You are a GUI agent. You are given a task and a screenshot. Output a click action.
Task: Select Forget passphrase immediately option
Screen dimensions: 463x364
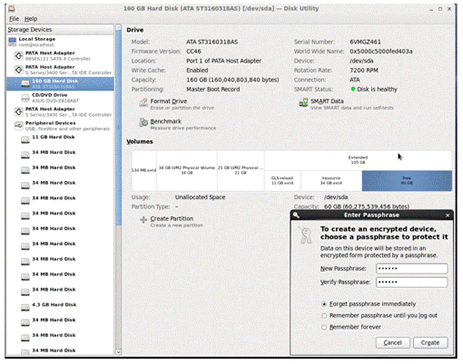[369, 304]
